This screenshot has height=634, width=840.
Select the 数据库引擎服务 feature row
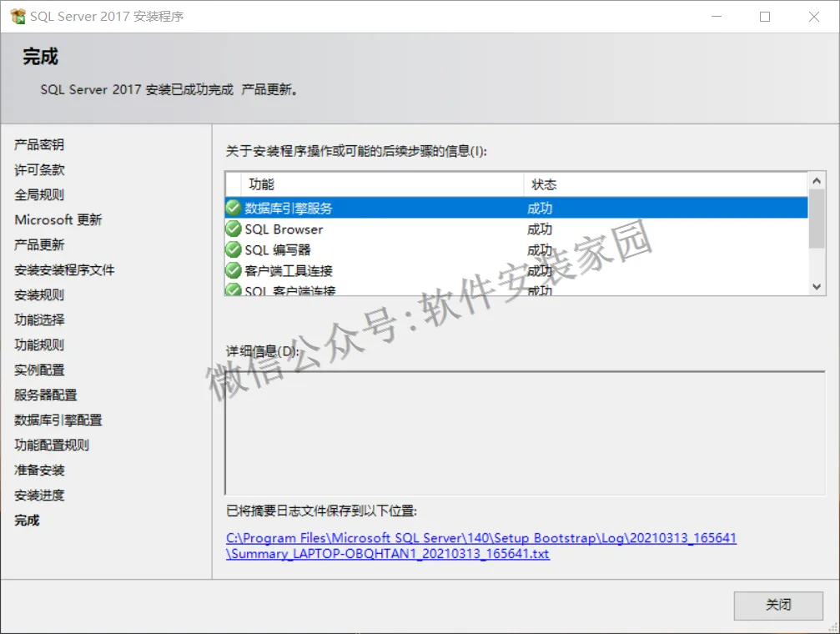pyautogui.click(x=516, y=208)
